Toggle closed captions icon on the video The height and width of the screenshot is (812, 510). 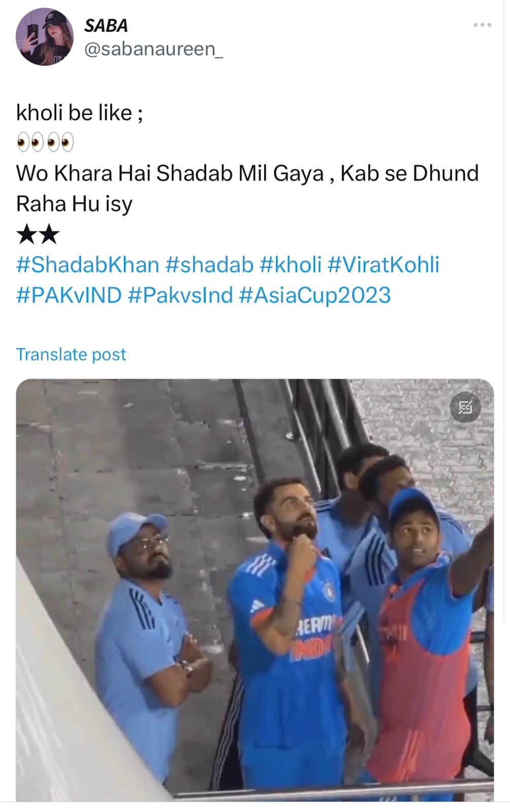465,407
